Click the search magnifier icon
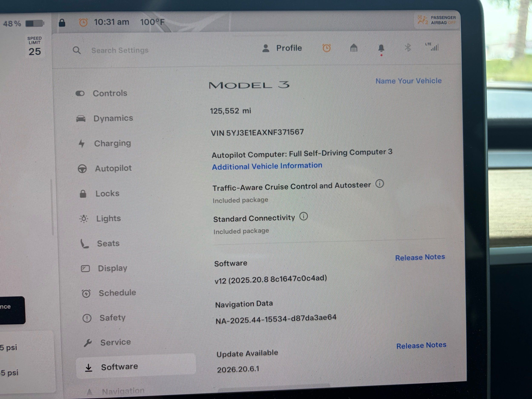 [77, 50]
